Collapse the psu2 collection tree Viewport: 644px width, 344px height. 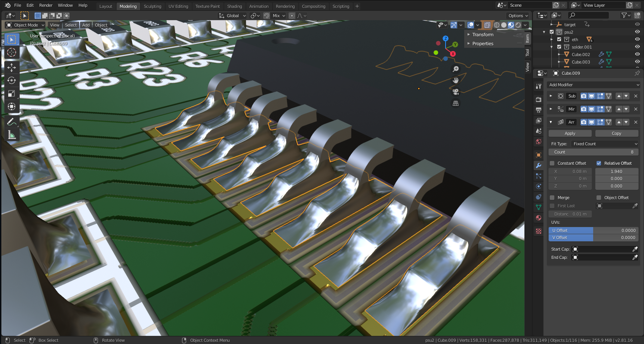[544, 32]
